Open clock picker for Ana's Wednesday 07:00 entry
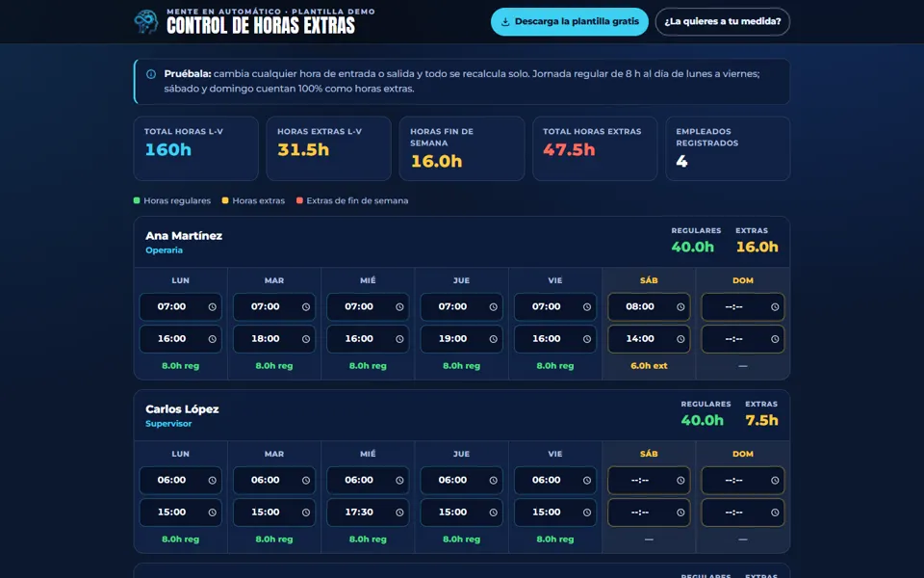Viewport: 924px width, 578px height. pos(399,306)
